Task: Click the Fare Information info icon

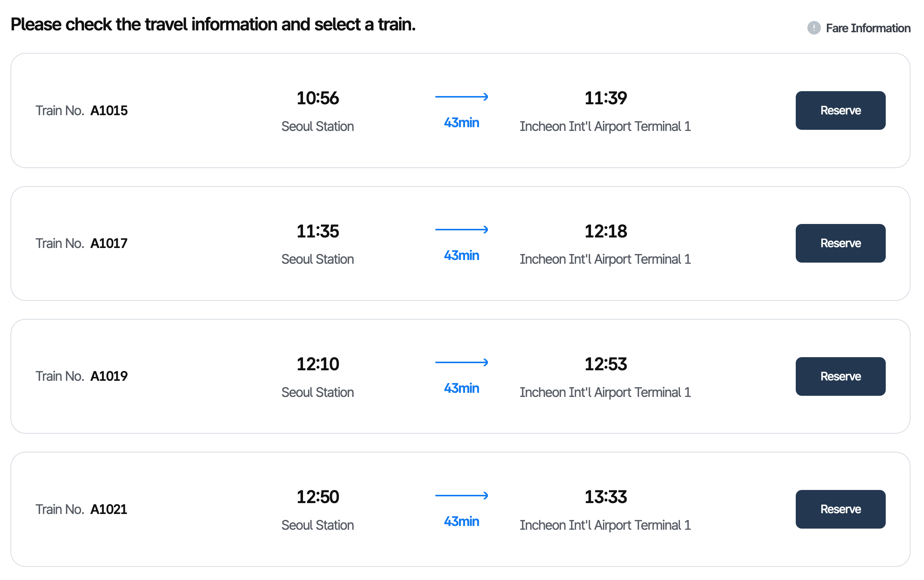Action: click(813, 28)
